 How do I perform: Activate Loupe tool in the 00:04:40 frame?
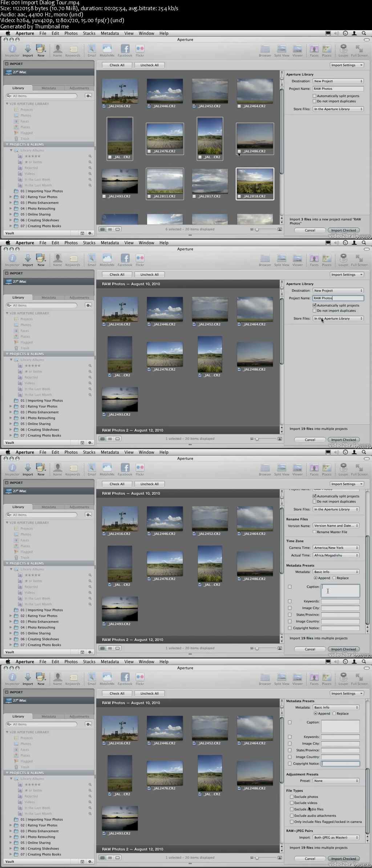343,677
